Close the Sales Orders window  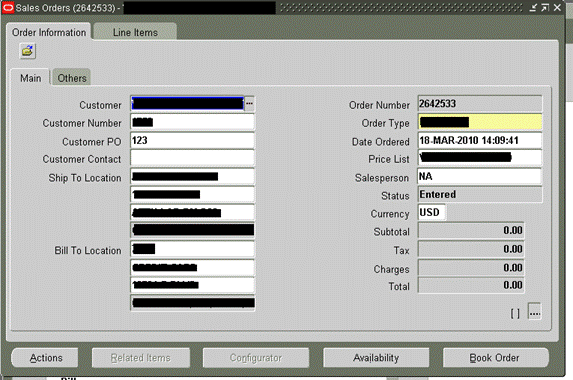(557, 7)
